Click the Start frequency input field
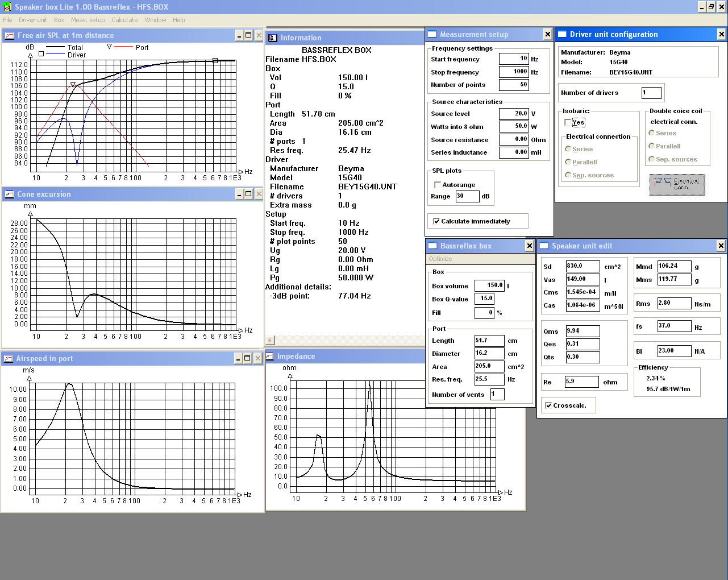Screen dimensions: 728x580 514,59
